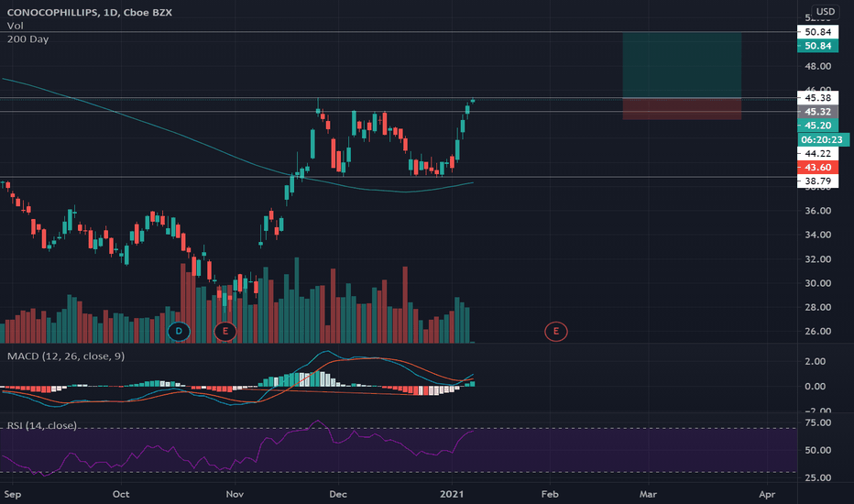The image size is (854, 504).
Task: Click the 44.22 price label
Action: pyautogui.click(x=817, y=154)
